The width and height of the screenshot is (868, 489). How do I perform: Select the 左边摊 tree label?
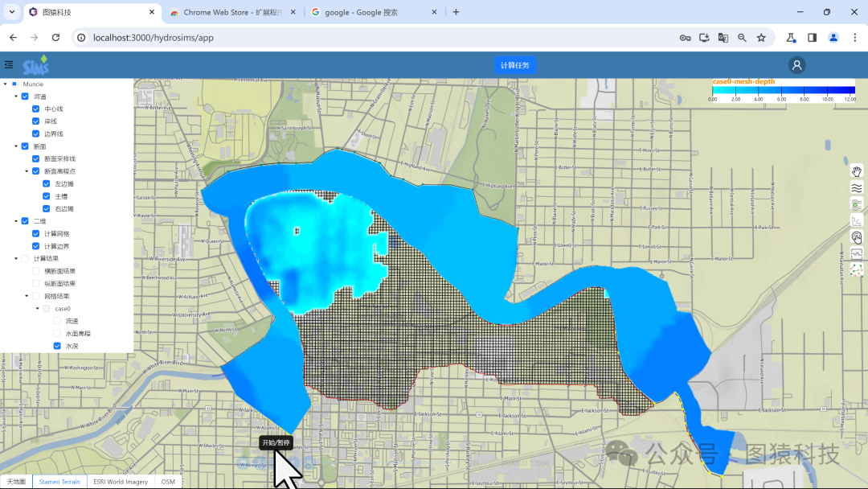(x=64, y=184)
